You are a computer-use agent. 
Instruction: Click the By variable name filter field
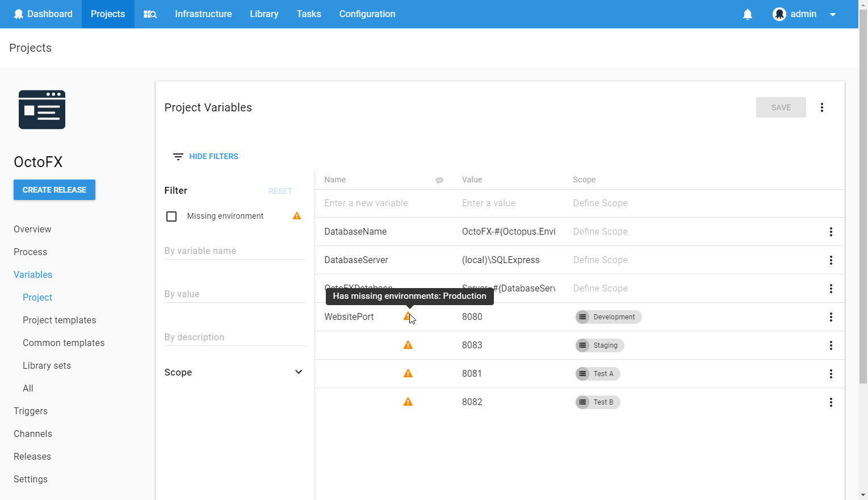click(234, 251)
